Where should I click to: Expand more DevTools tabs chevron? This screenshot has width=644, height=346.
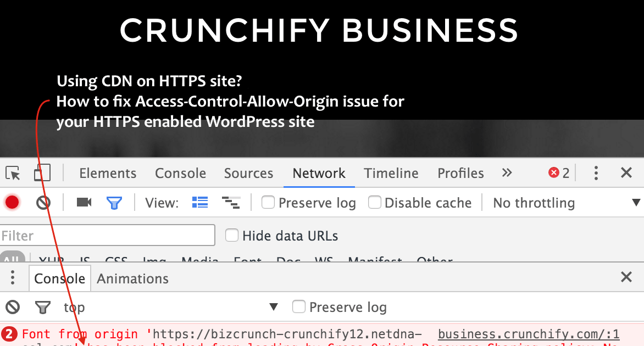coord(507,173)
